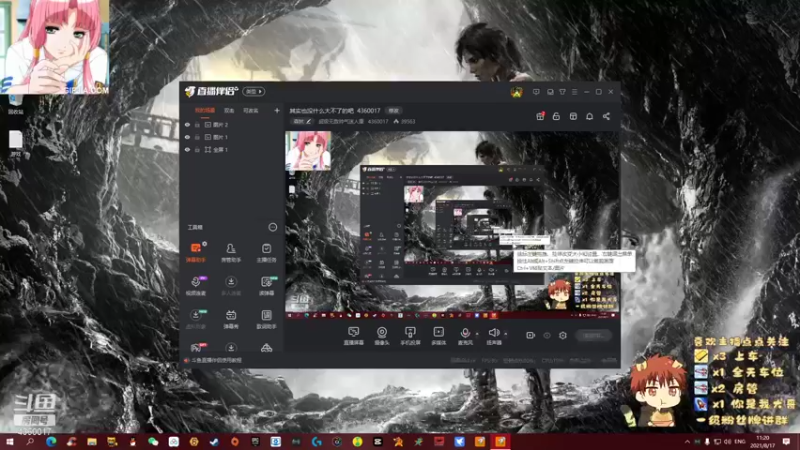The image size is (800, 450).
Task: Open Windows taskbar search
Action: (x=30, y=441)
